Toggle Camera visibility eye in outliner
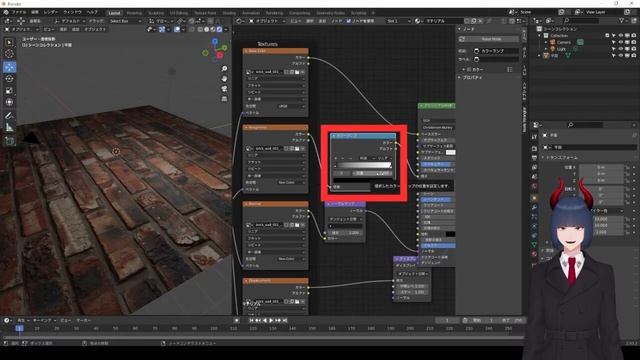 [x=620, y=42]
